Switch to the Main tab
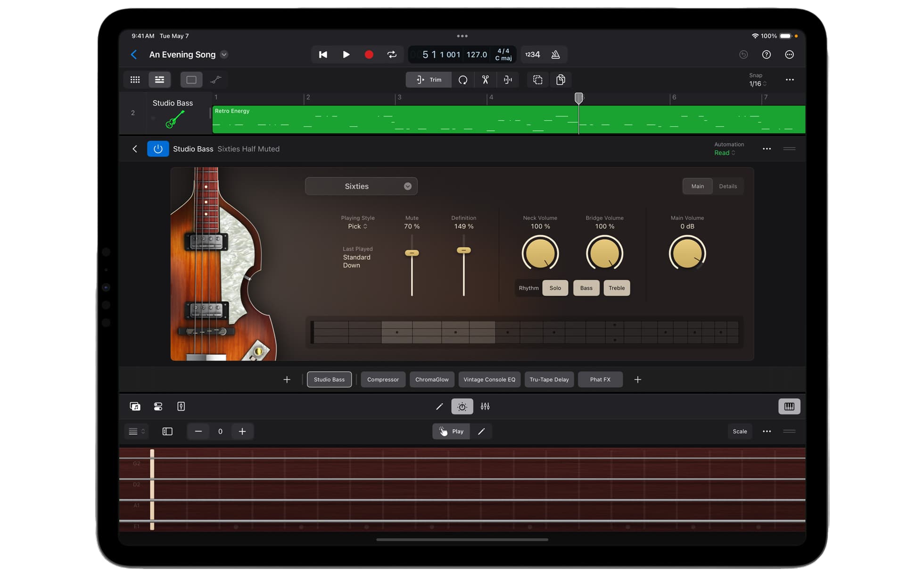The width and height of the screenshot is (924, 577). 698,186
